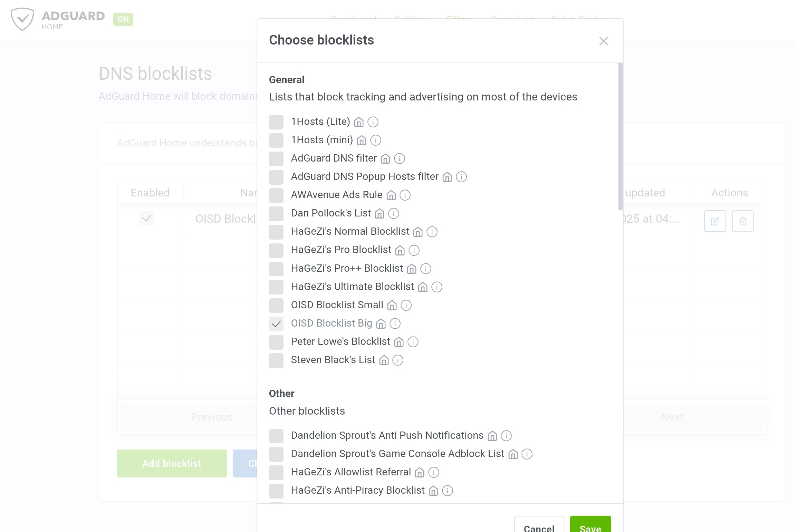
Task: Click the edit icon for OISD blocklist row
Action: pyautogui.click(x=715, y=221)
